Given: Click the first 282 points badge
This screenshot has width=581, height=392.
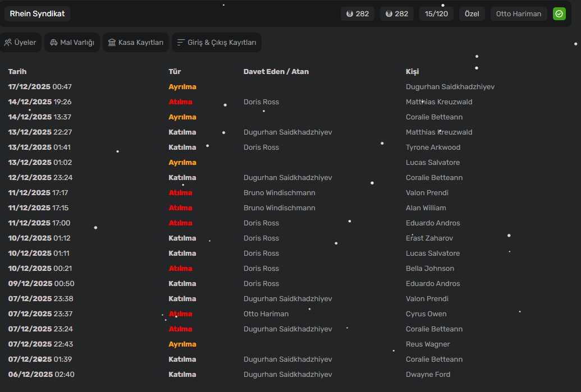Looking at the screenshot, I should tap(358, 13).
